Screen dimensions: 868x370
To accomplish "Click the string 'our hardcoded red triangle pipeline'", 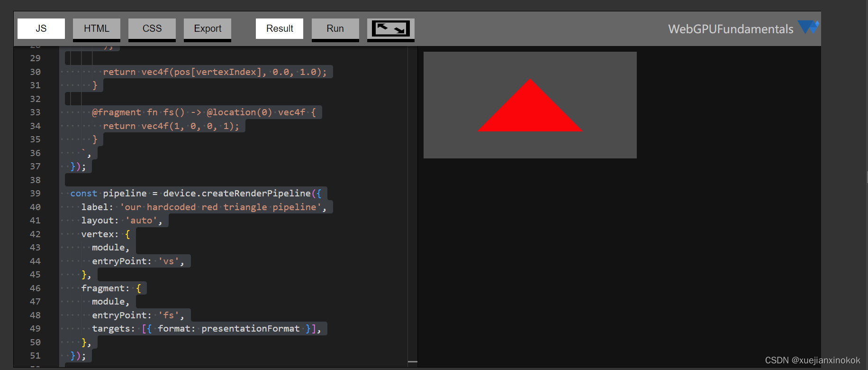I will point(220,207).
